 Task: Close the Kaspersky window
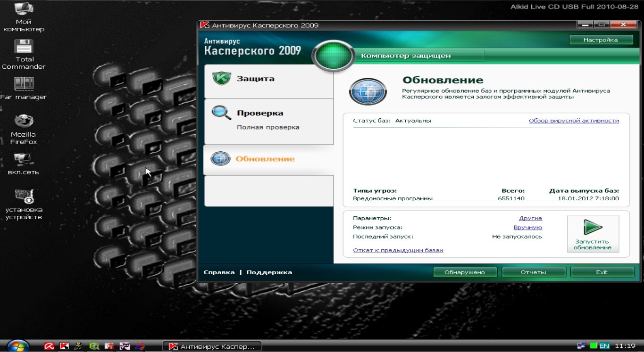(624, 25)
